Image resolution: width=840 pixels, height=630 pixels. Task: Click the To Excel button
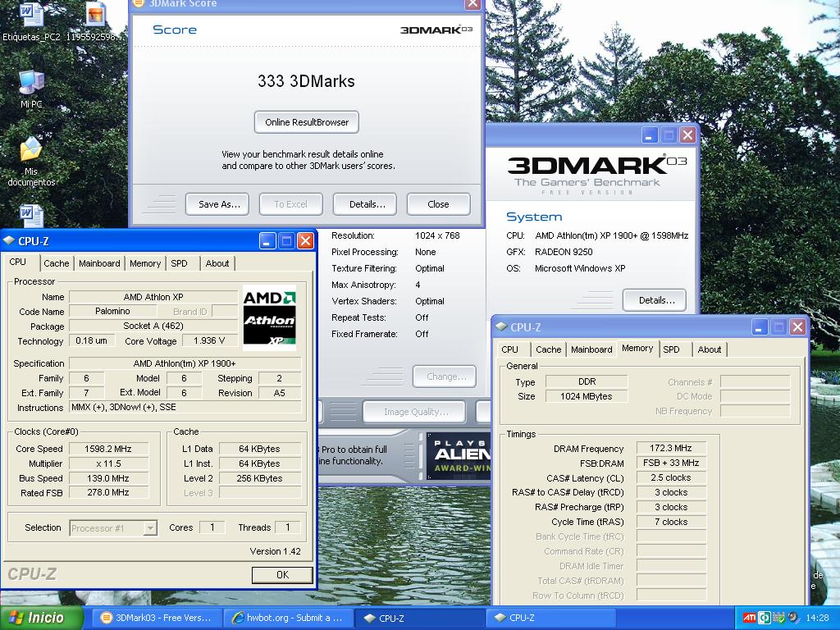(291, 204)
